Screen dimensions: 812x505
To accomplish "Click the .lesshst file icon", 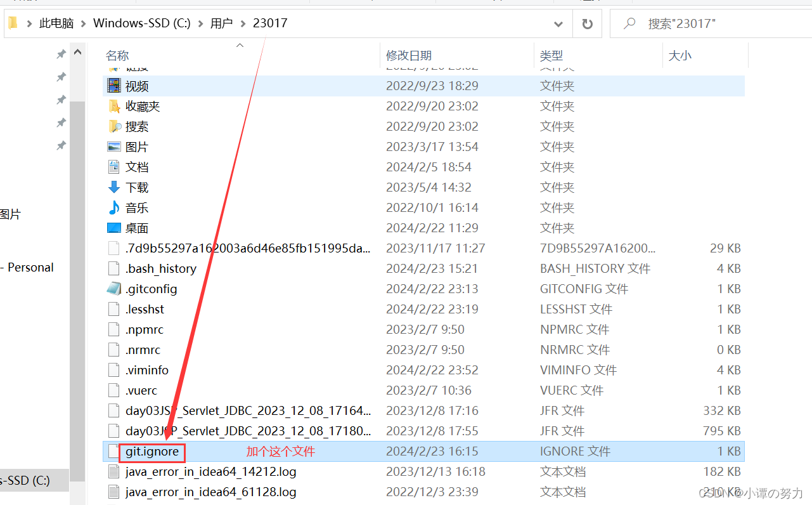I will pyautogui.click(x=114, y=309).
